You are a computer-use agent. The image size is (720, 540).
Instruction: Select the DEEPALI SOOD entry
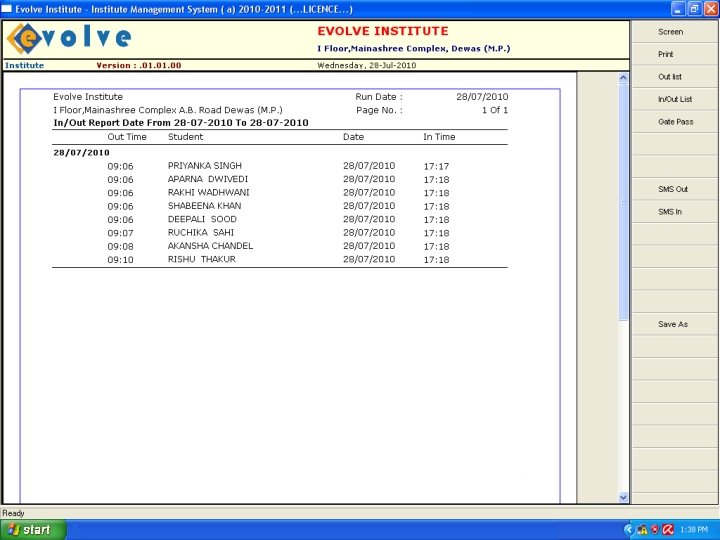tap(202, 219)
